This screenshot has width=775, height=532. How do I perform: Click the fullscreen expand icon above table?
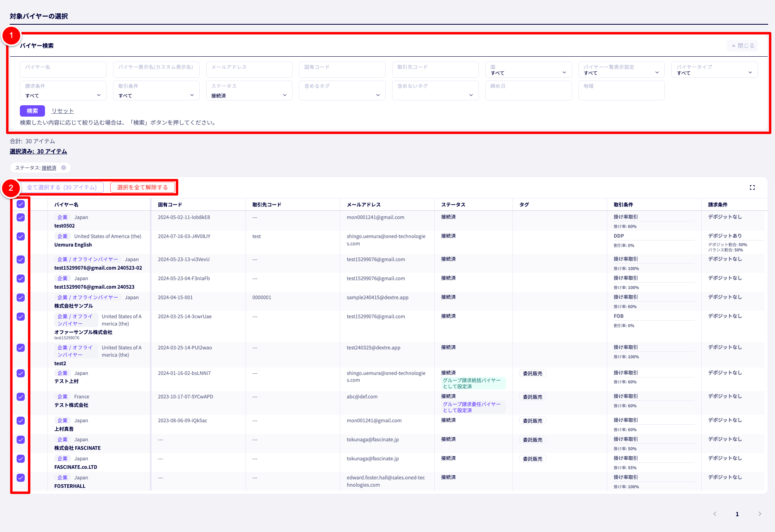(x=752, y=187)
